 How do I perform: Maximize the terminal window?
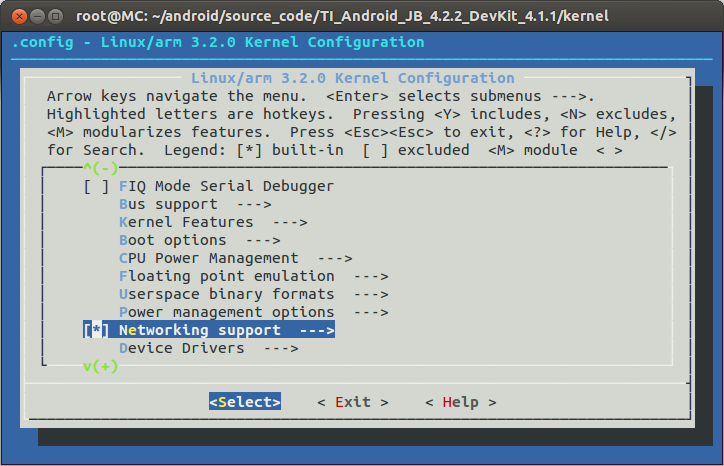[55, 17]
